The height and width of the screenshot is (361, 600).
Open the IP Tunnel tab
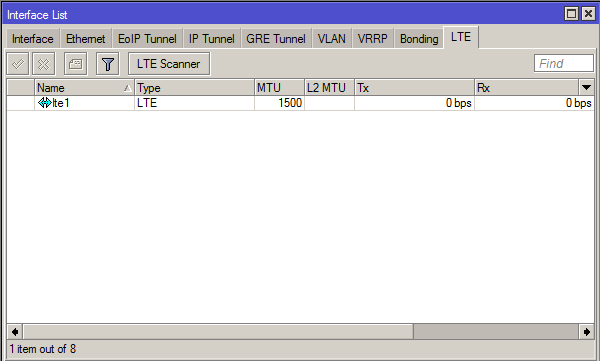212,39
